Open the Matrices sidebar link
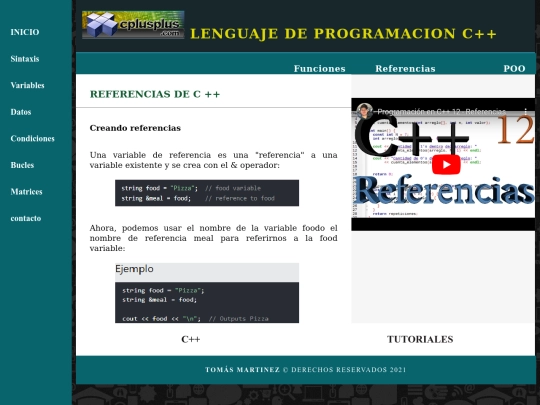Viewport: 540px width, 405px height. tap(27, 191)
